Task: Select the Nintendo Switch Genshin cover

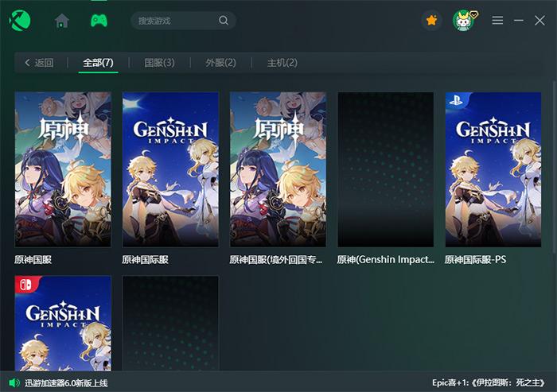Action: [63, 322]
